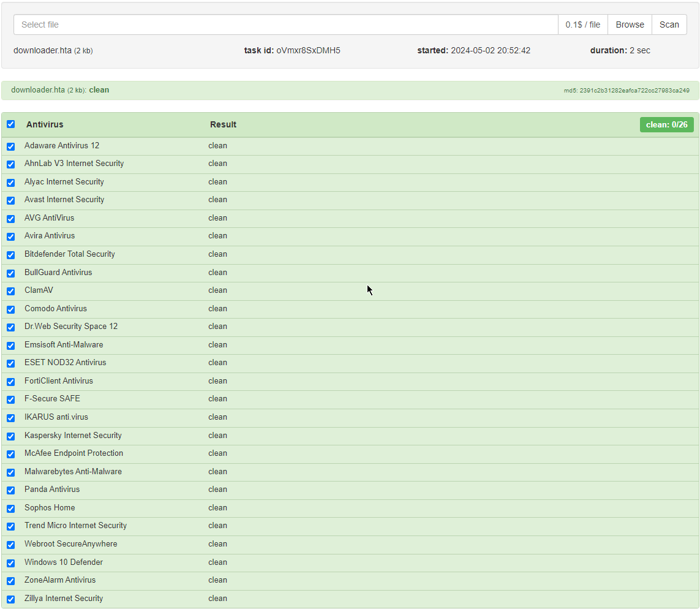Disable the Avira Antivirus checkbox
Screen dimensions: 700x609
[10, 236]
